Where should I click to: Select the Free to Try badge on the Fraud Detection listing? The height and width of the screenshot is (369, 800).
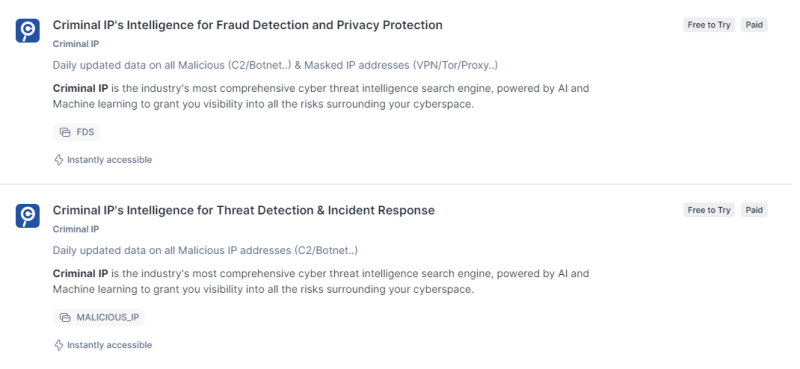(x=709, y=25)
